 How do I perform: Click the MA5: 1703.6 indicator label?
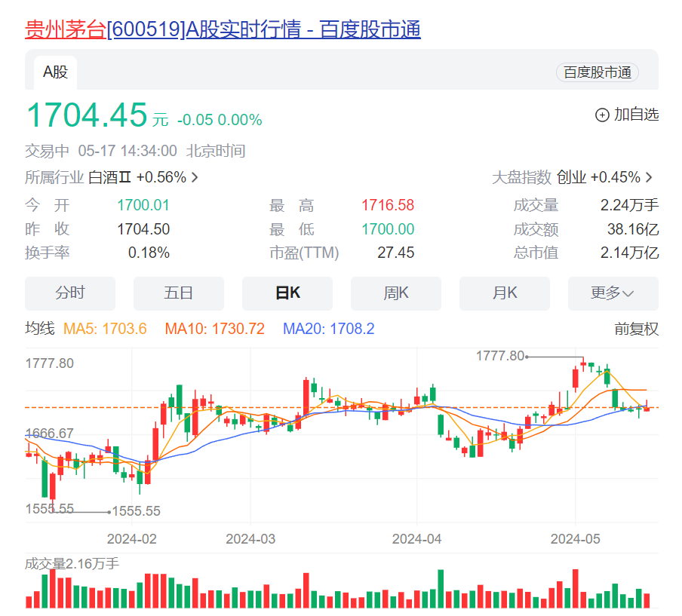click(x=105, y=329)
